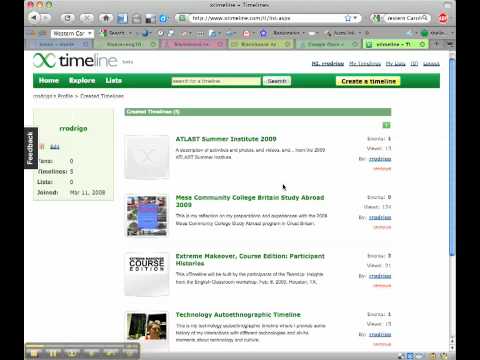Click Create a timeline button
The image size is (480, 360).
point(368,81)
